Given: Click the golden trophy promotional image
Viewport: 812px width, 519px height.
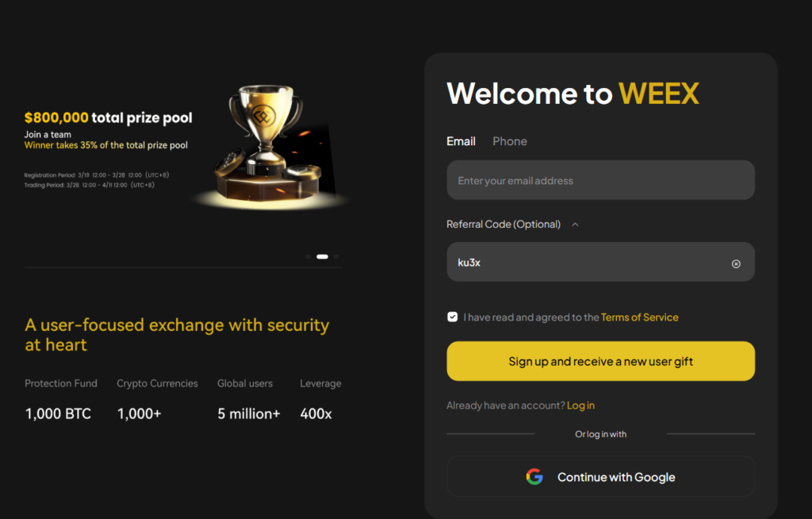Looking at the screenshot, I should point(270,143).
